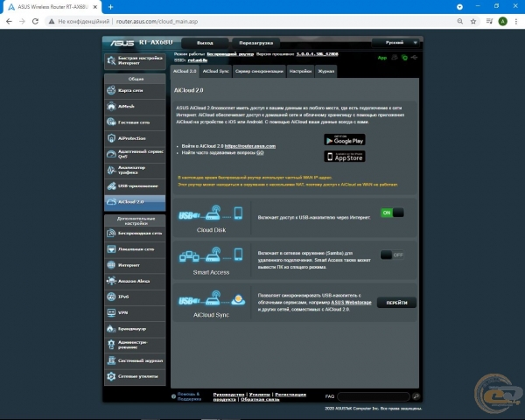Switch to the Настройки tab
The height and width of the screenshot is (420, 525).
(x=300, y=72)
